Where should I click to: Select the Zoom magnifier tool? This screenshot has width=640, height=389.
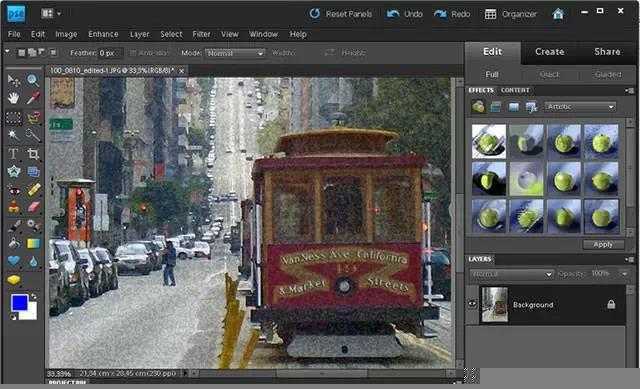click(33, 80)
